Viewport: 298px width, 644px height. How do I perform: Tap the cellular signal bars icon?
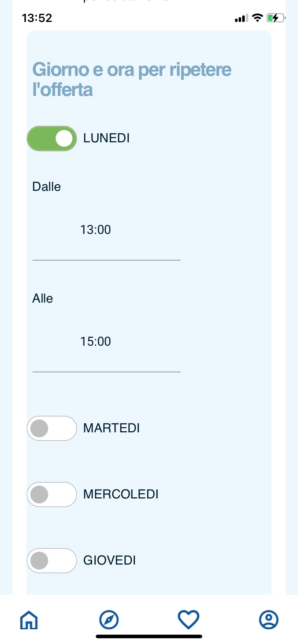pyautogui.click(x=241, y=18)
